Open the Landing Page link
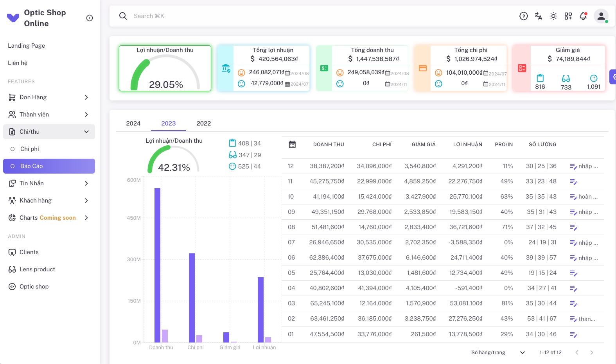 [x=27, y=46]
